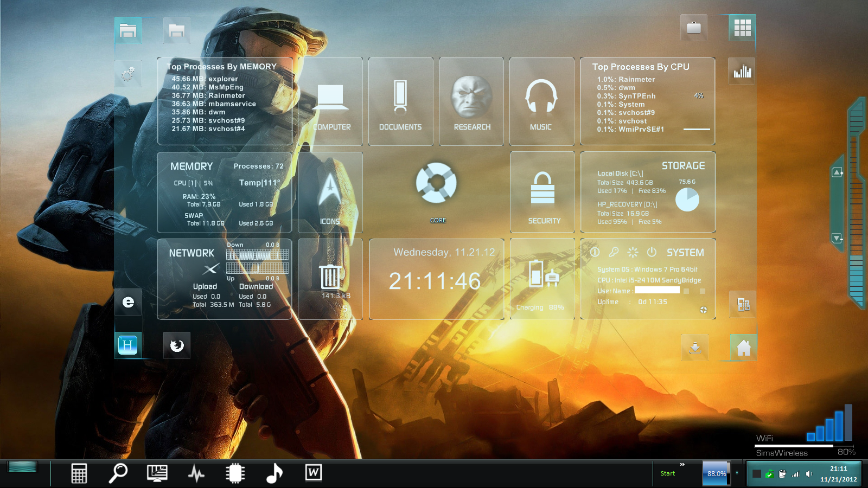
Task: Open the DOCUMENTS tile
Action: 401,101
